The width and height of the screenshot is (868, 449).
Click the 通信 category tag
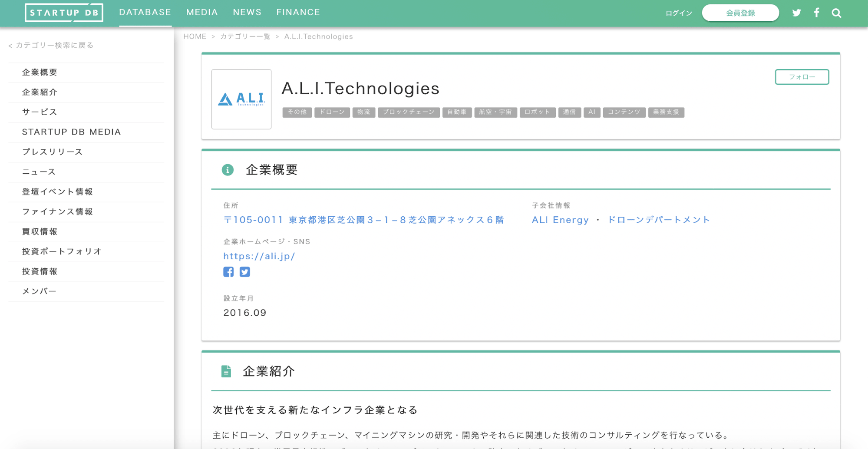pyautogui.click(x=569, y=112)
